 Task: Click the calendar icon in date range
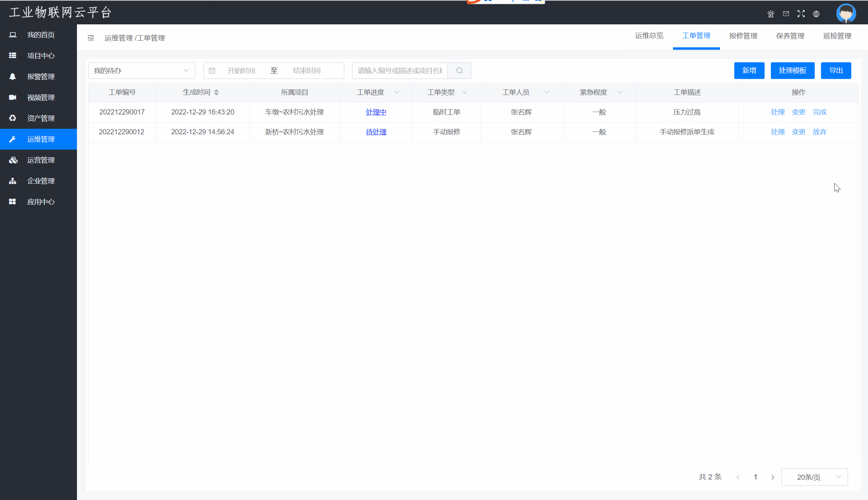pyautogui.click(x=212, y=71)
